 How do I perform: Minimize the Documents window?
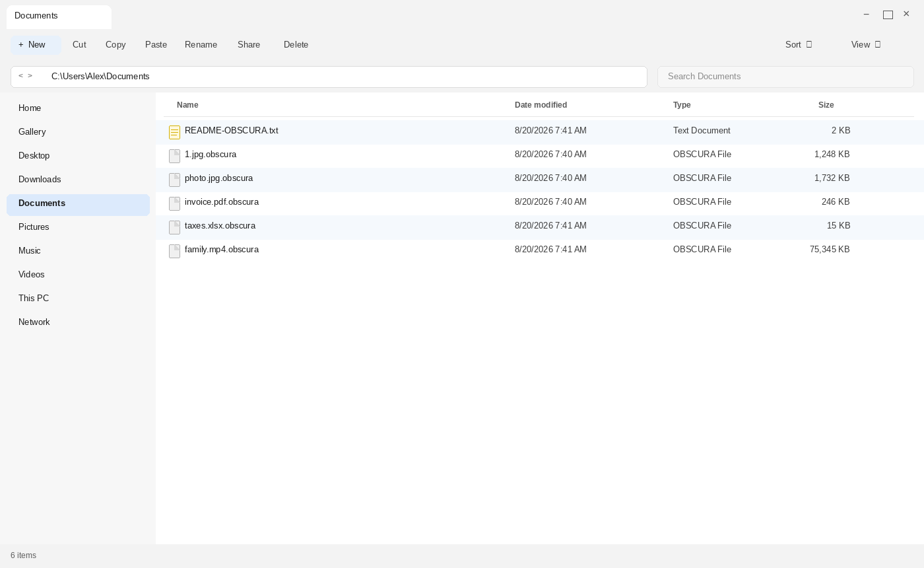coord(866,15)
